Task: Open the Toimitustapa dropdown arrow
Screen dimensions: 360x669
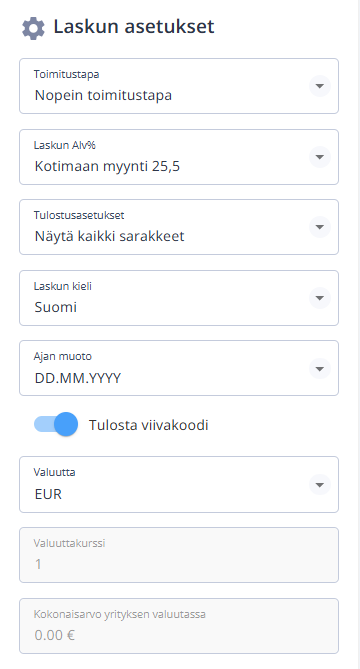Action: (x=319, y=86)
